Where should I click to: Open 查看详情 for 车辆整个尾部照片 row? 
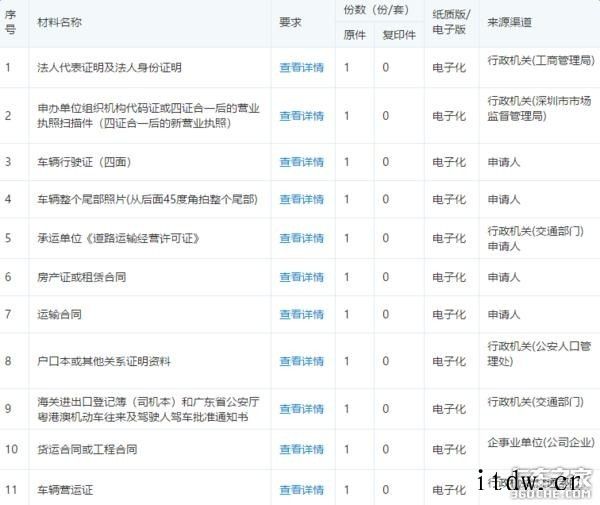(x=302, y=199)
